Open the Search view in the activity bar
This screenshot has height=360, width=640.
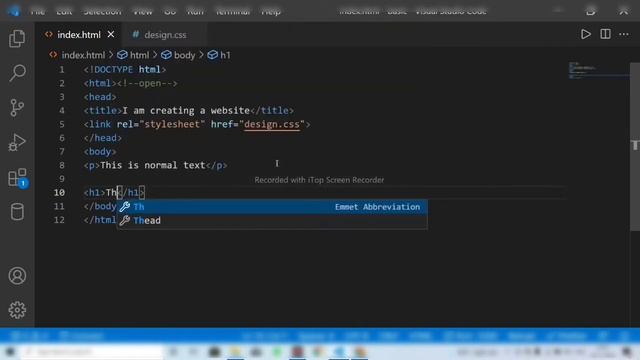coord(17,73)
